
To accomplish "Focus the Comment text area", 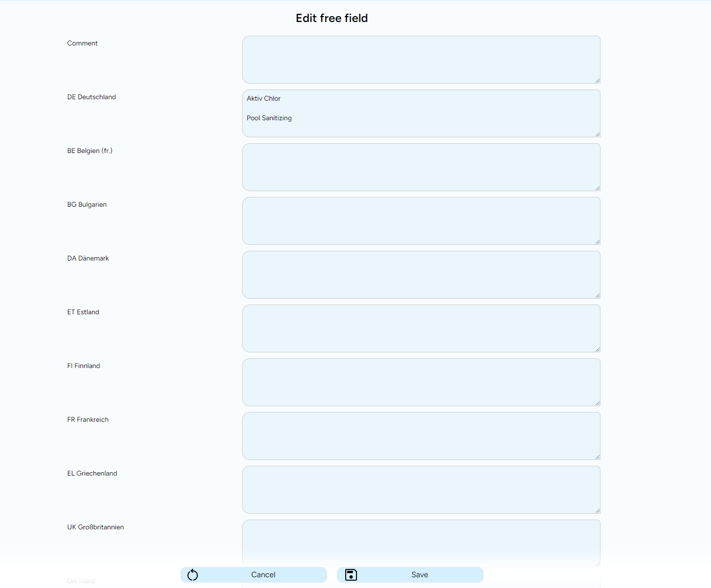I will (x=421, y=60).
